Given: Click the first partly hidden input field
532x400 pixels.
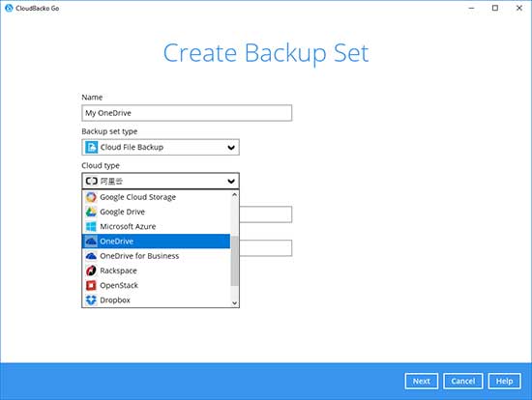Looking at the screenshot, I should click(266, 214).
